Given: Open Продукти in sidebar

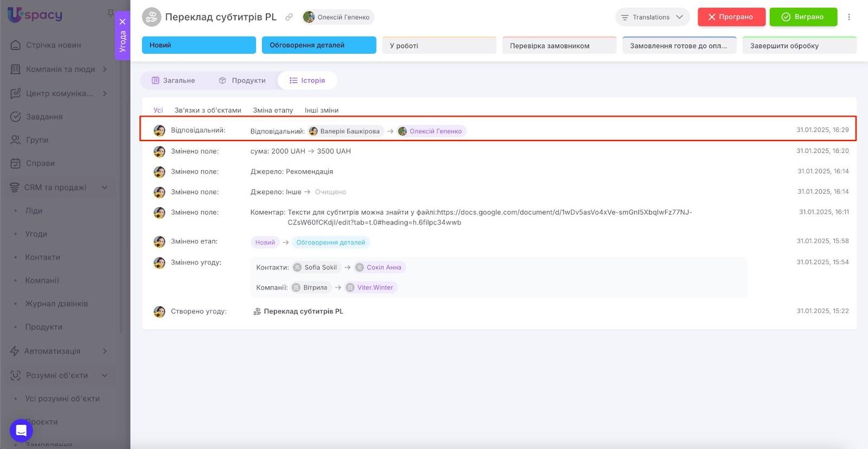Looking at the screenshot, I should pos(43,327).
